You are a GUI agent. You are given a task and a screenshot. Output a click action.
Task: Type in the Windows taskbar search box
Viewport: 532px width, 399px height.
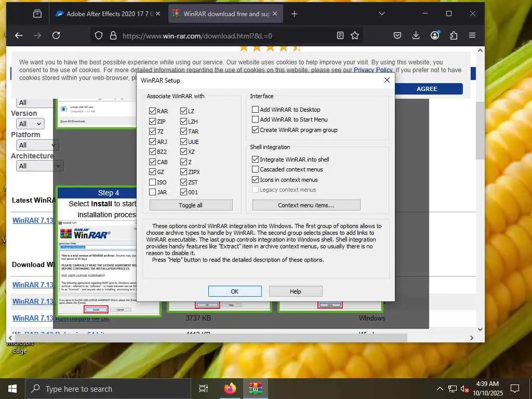[108, 389]
